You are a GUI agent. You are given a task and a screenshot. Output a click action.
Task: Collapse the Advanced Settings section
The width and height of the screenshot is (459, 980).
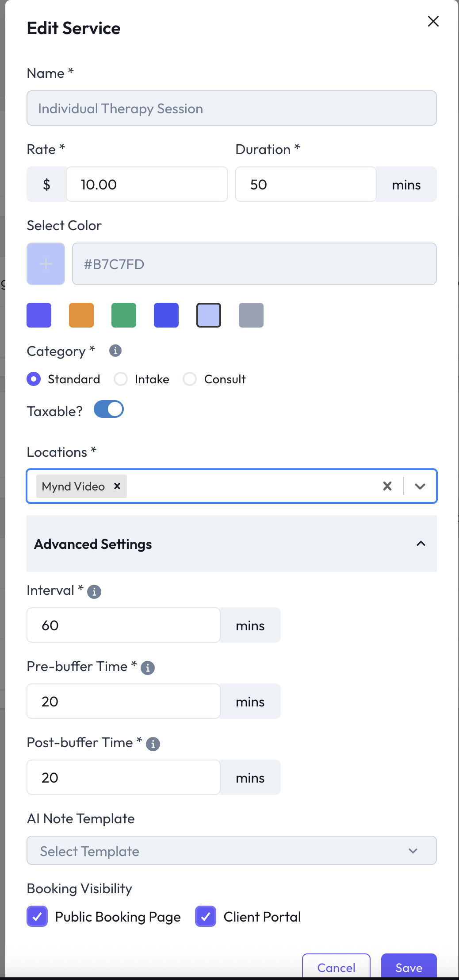point(421,544)
